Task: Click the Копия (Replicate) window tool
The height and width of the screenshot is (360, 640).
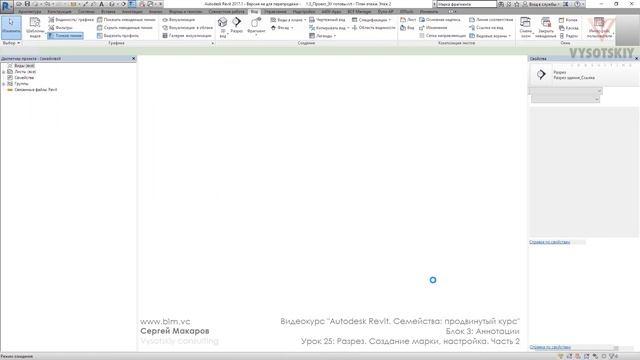Action: [568, 20]
